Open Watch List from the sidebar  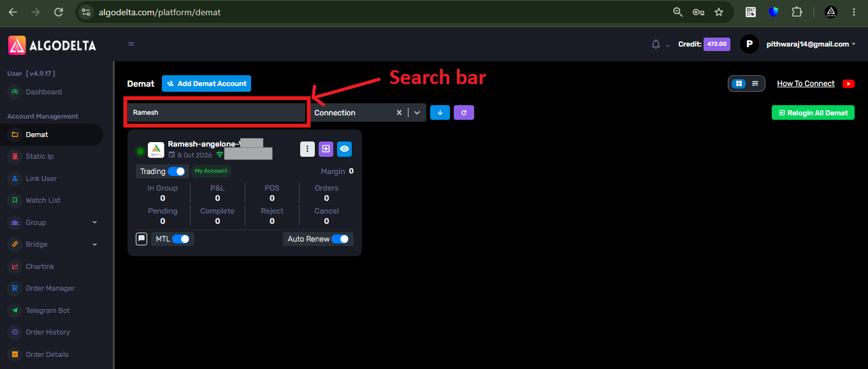pos(43,200)
